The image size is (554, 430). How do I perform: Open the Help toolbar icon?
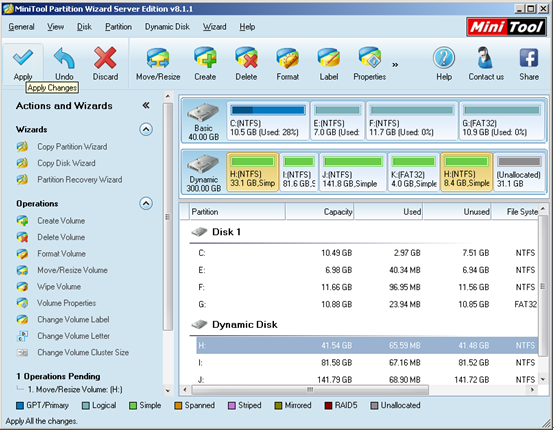tap(444, 64)
